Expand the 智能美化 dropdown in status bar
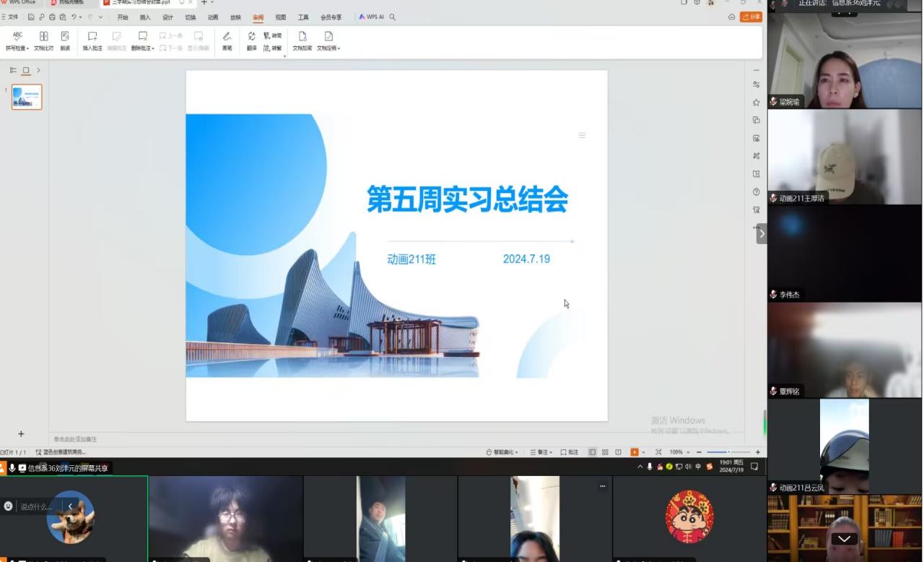The width and height of the screenshot is (924, 562). (x=516, y=452)
